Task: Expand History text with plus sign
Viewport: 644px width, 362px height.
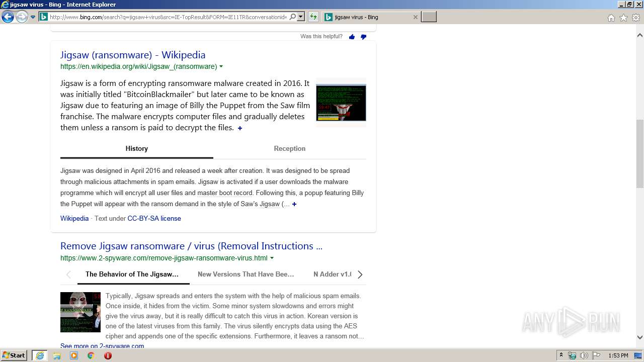Action: [294, 204]
